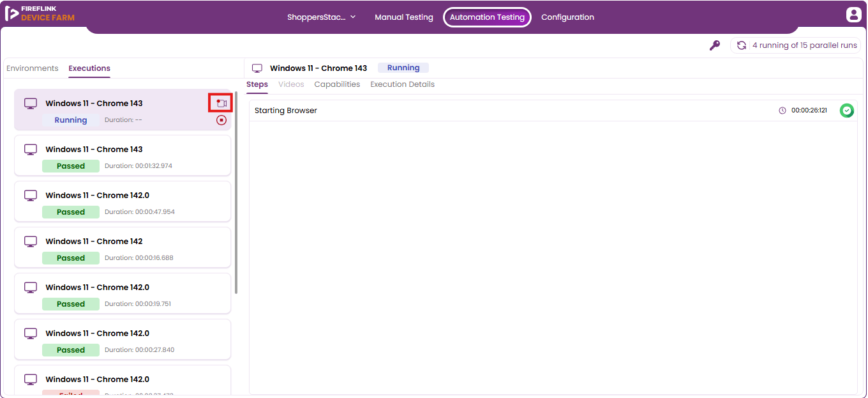Click 'Windows 11 - Chrome 143' title in details header

point(318,68)
